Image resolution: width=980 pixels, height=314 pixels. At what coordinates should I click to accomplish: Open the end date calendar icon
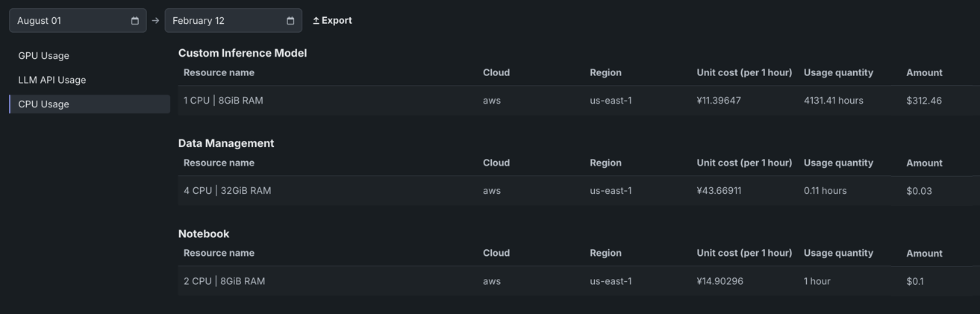click(x=290, y=21)
